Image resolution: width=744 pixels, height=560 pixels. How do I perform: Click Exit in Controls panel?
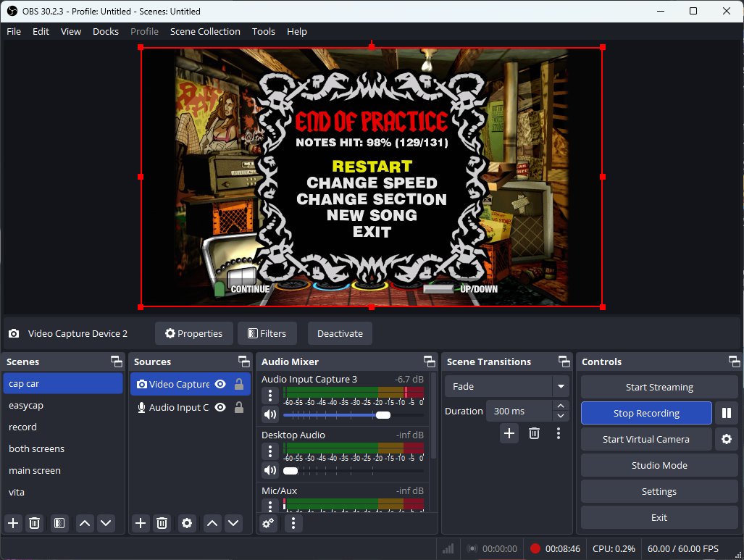tap(659, 517)
